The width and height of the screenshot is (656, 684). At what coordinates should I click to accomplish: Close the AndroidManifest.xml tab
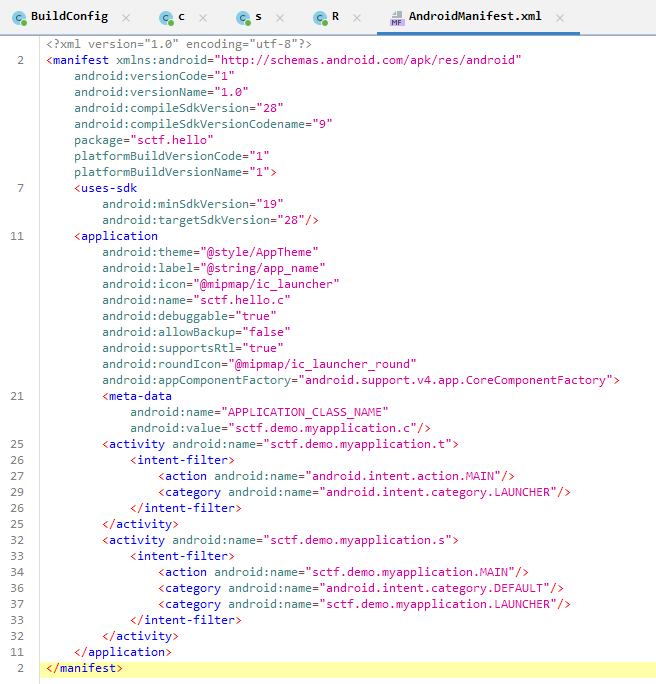(x=559, y=18)
